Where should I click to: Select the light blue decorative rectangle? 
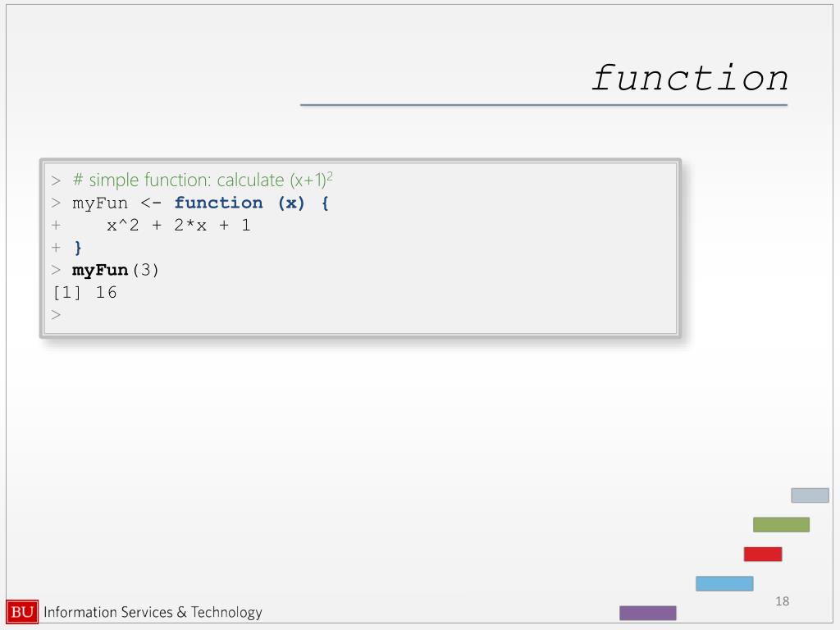724,583
